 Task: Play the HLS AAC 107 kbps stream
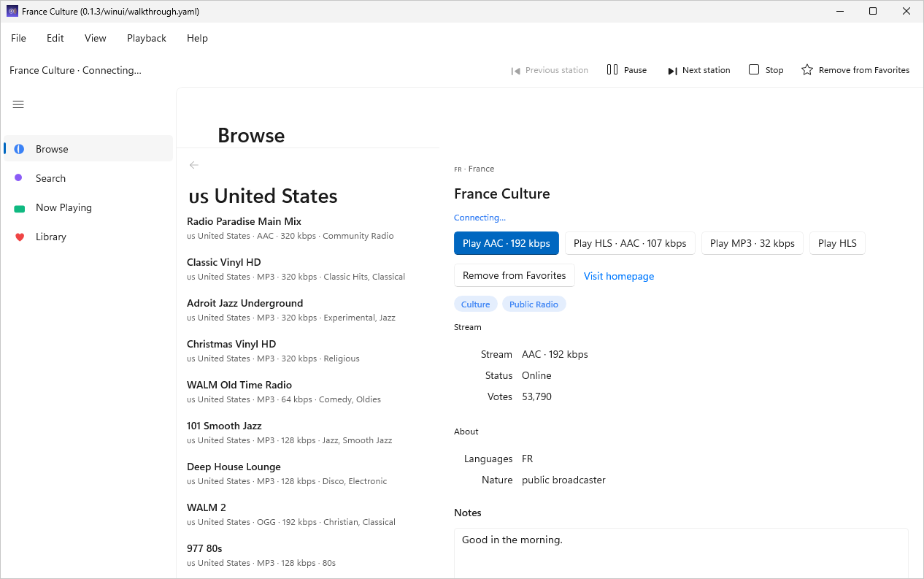pyautogui.click(x=630, y=243)
